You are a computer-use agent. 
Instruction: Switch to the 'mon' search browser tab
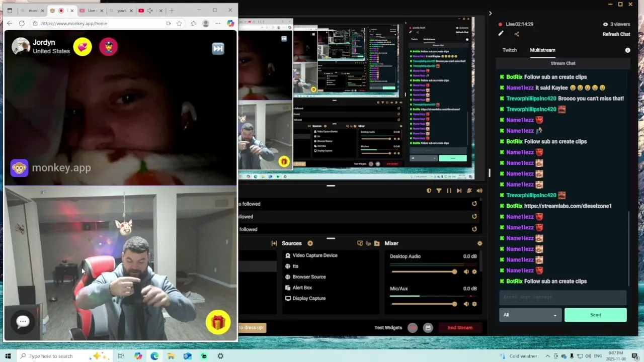coord(32,11)
